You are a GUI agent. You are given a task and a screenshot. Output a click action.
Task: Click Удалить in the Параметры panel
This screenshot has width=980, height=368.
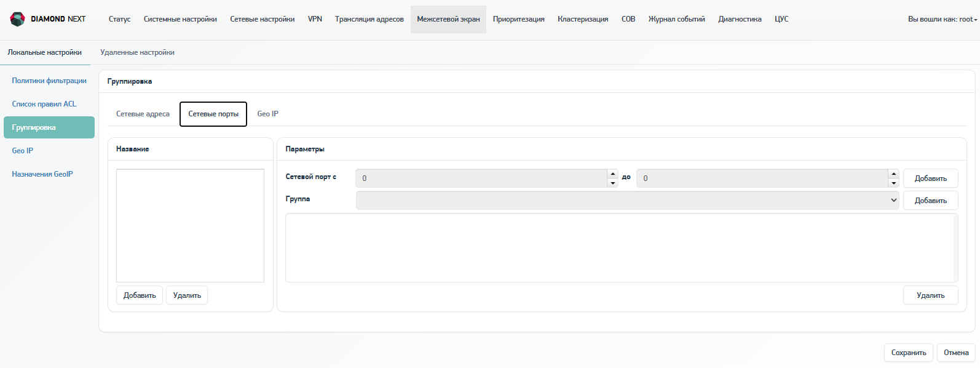[930, 295]
